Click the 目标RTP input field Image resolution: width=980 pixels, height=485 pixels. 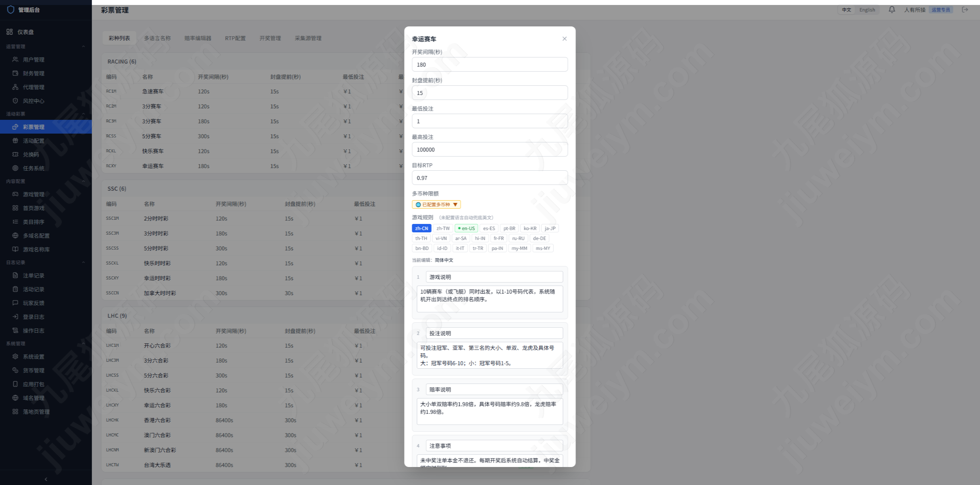[x=490, y=178]
